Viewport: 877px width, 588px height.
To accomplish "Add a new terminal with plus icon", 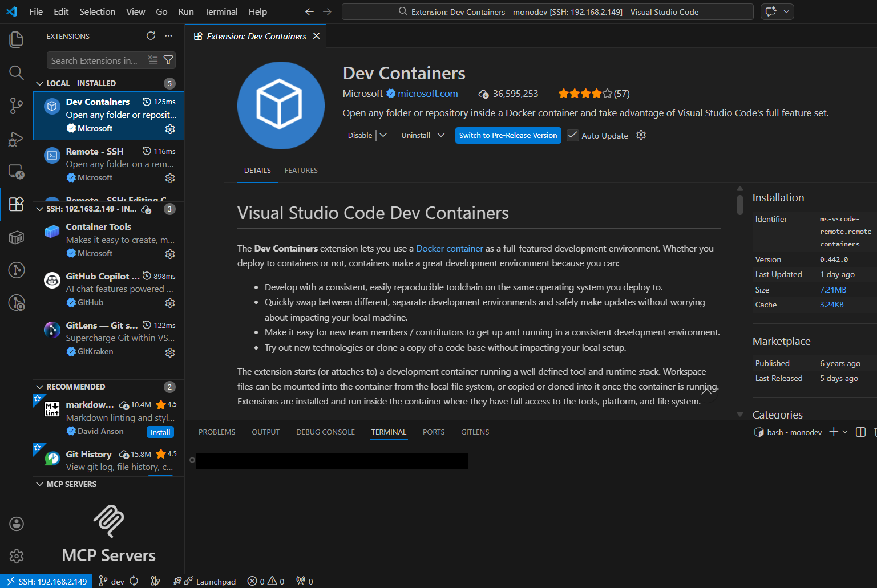I will pyautogui.click(x=834, y=432).
